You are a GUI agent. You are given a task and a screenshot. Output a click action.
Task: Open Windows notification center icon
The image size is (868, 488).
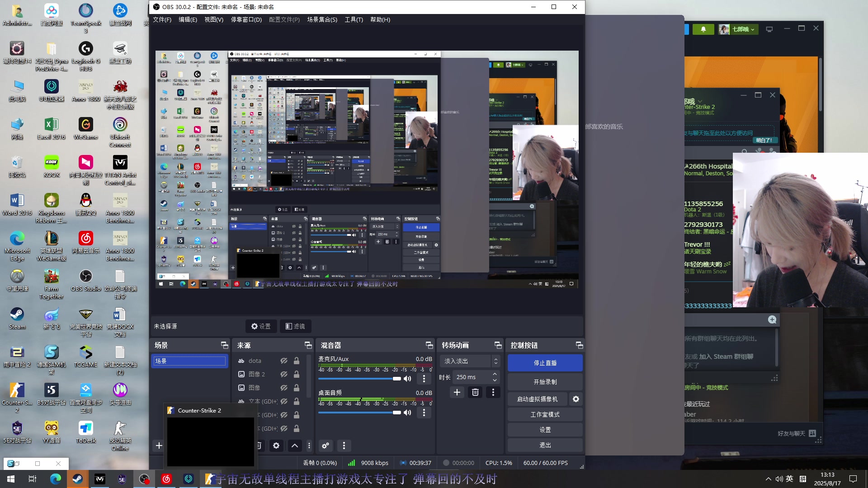pos(853,479)
